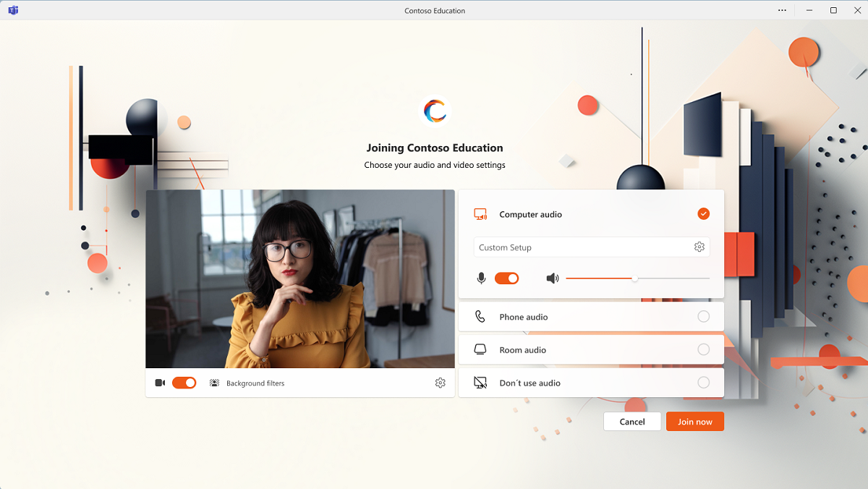Choose the Don't use audio option
Screen dimensions: 868x489
coord(703,383)
